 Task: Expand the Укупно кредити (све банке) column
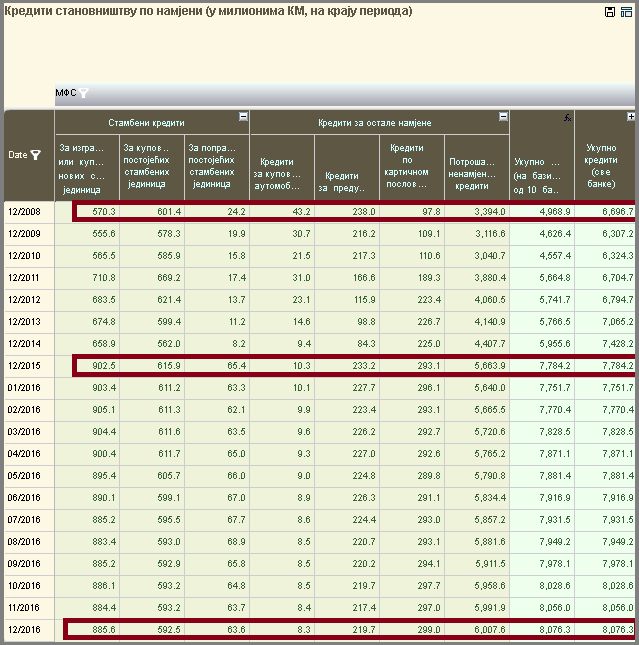pos(631,117)
